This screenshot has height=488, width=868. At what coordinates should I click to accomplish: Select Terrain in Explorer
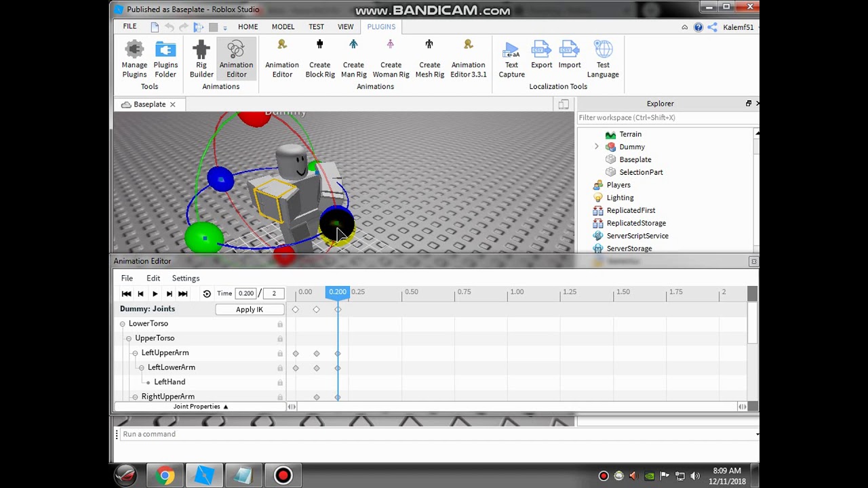(x=630, y=134)
